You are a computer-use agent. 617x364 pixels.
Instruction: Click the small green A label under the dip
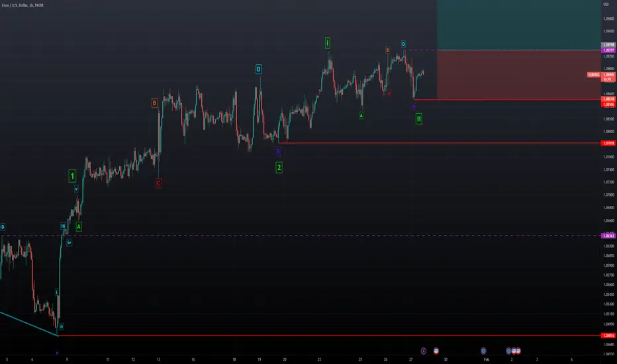361,116
